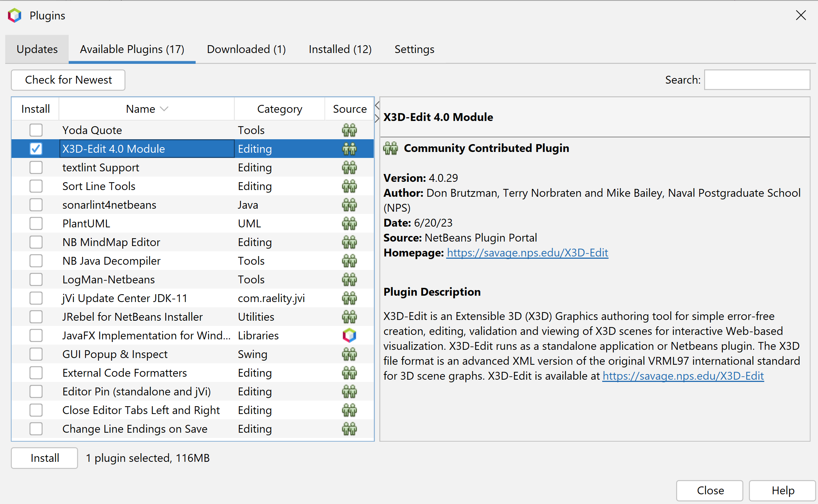Select the GUI Popup & Inspect row
This screenshot has width=818, height=504.
pos(193,354)
